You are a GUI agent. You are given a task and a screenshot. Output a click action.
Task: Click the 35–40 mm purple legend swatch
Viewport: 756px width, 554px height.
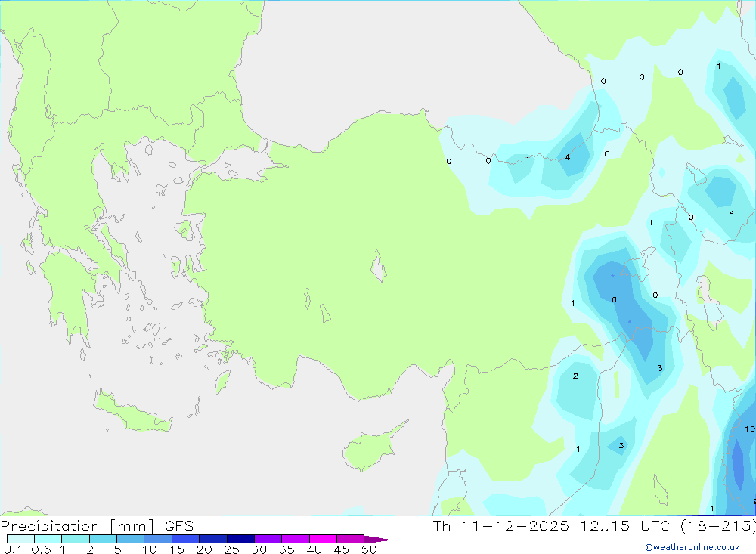(296, 539)
